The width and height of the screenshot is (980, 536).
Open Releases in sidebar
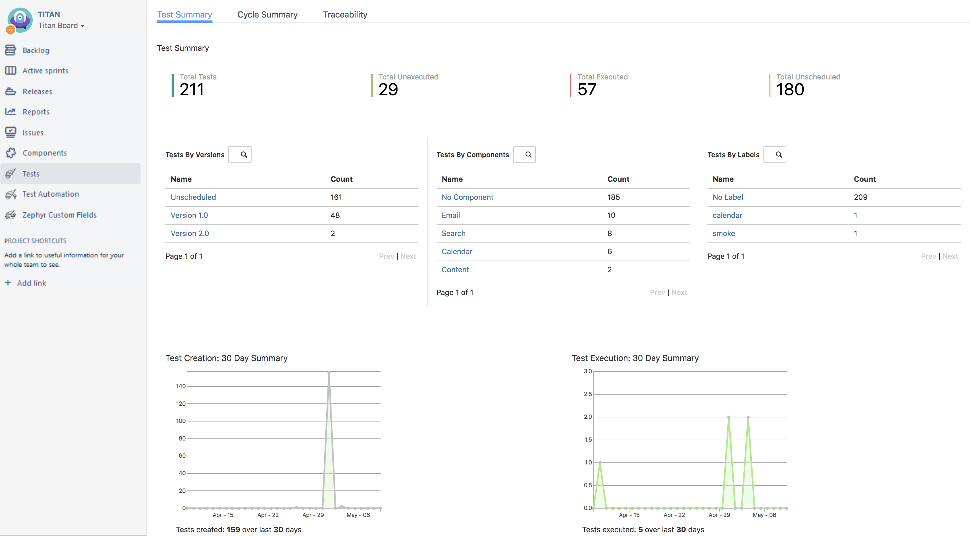[37, 91]
